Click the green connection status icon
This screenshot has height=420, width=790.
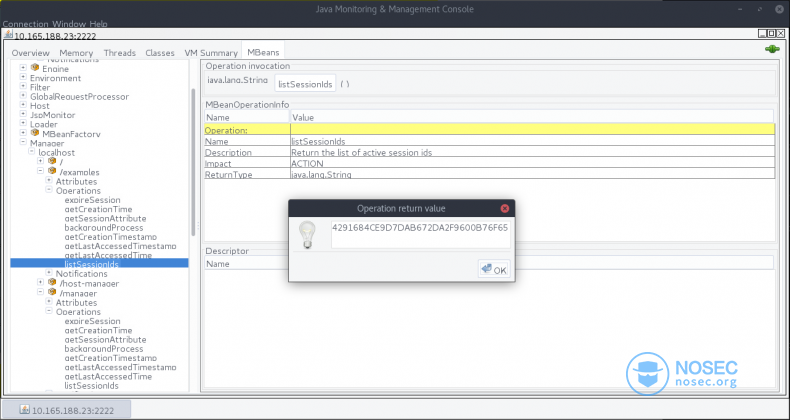pyautogui.click(x=772, y=49)
